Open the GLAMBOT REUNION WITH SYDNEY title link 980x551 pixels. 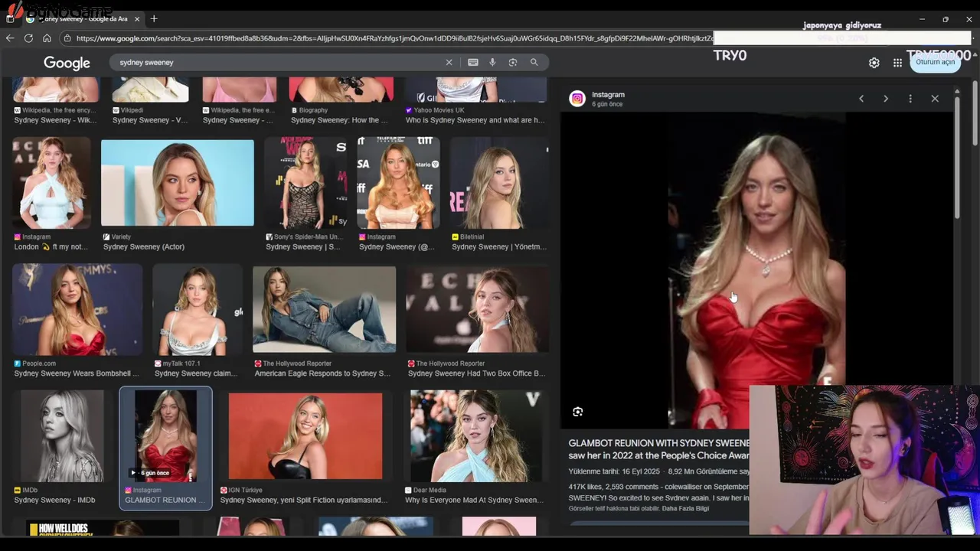pos(659,449)
